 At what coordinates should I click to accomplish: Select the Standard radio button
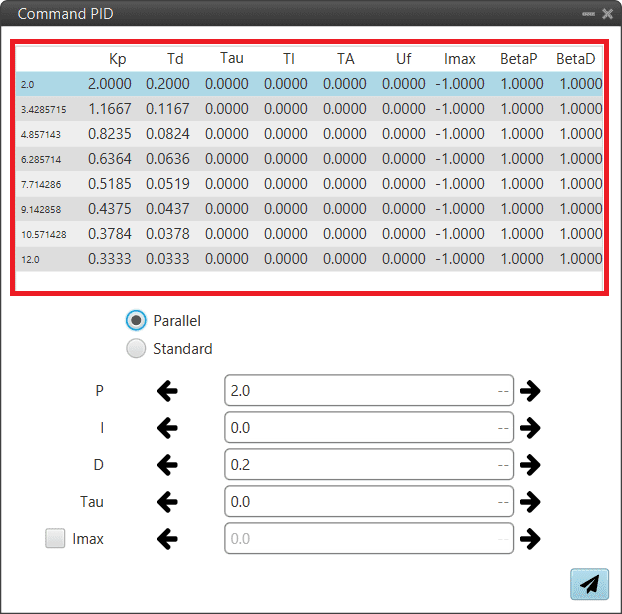point(136,349)
